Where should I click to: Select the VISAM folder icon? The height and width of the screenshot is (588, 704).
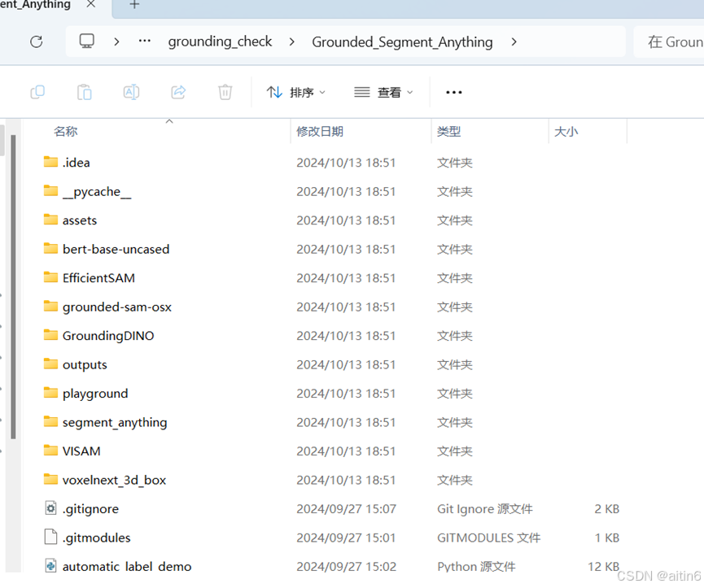[50, 450]
